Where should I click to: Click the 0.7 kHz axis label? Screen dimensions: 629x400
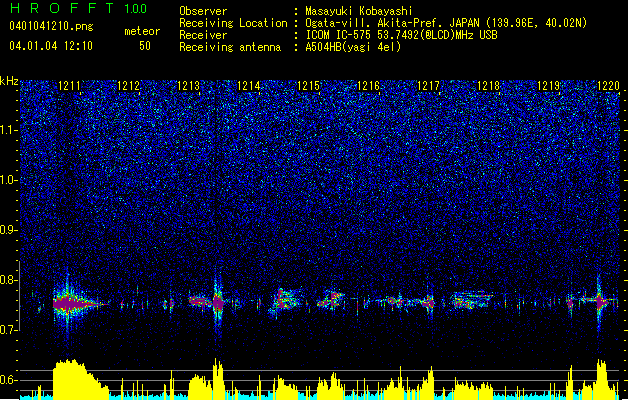pyautogui.click(x=8, y=330)
